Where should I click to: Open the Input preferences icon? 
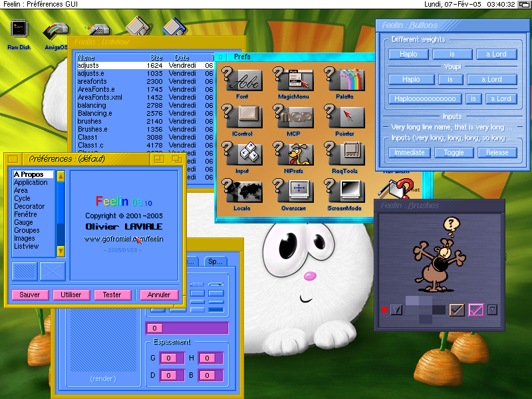(x=242, y=158)
